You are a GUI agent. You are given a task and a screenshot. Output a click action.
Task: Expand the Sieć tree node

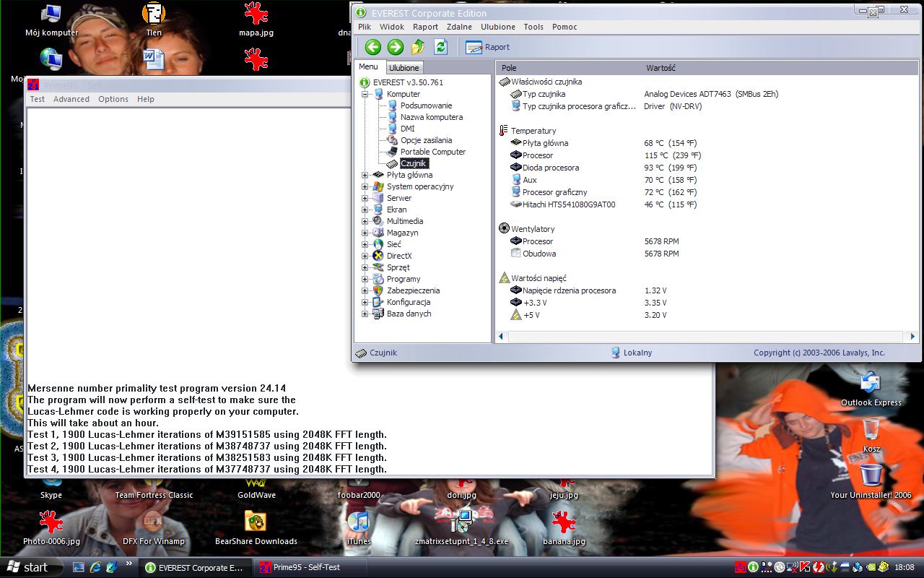pyautogui.click(x=365, y=244)
